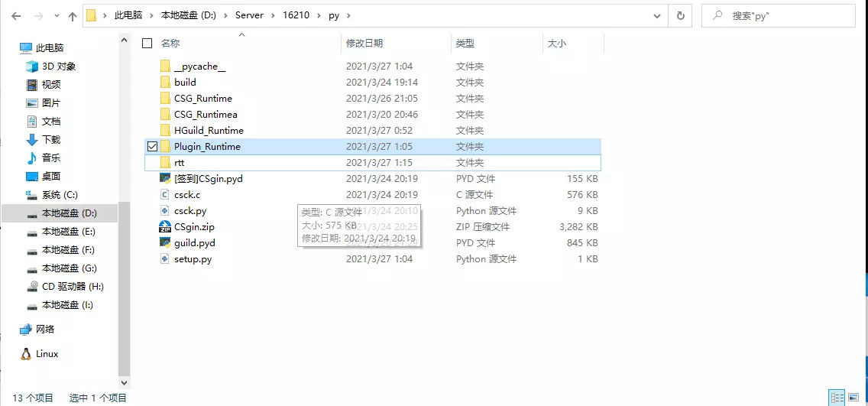Image resolution: width=868 pixels, height=406 pixels.
Task: Uncheck the Plugin_Runtime folder checkbox
Action: [152, 147]
